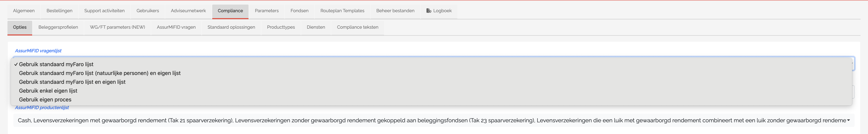Open the Beheer bestanden tab
This screenshot has width=868, height=134.
coord(395,11)
